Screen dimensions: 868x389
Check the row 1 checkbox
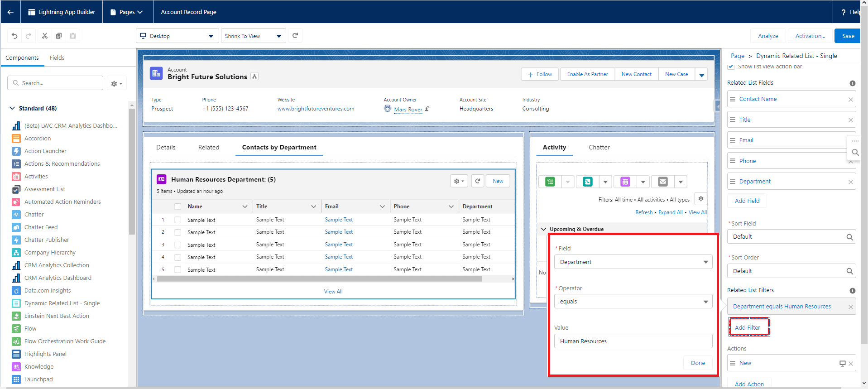178,220
